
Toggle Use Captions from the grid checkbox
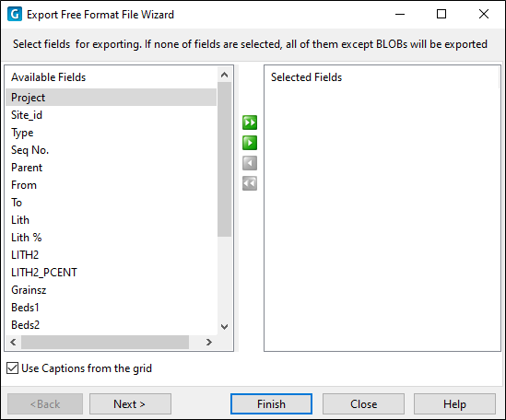[13, 368]
